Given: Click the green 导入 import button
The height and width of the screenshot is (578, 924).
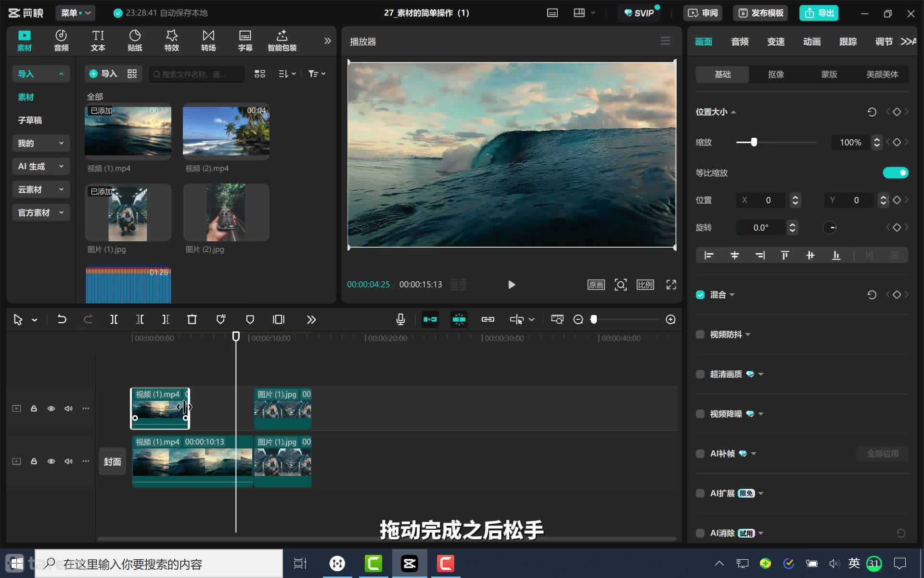Looking at the screenshot, I should tap(103, 74).
